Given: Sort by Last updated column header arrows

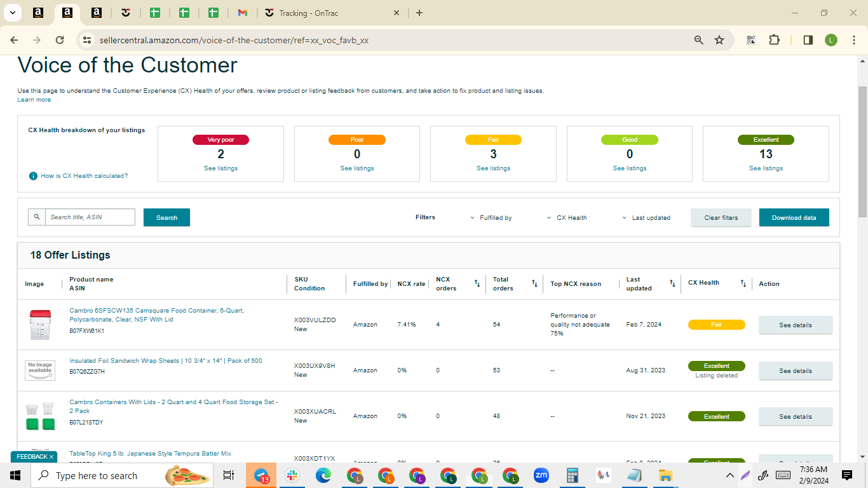Looking at the screenshot, I should (x=672, y=283).
